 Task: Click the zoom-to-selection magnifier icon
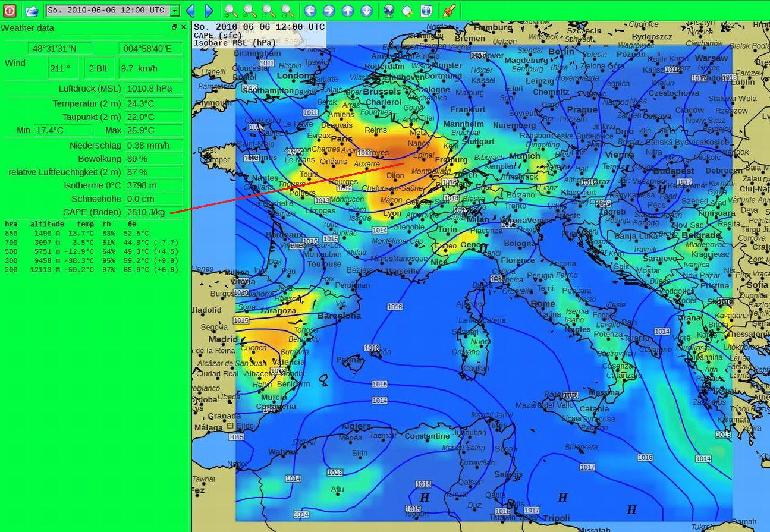click(269, 11)
